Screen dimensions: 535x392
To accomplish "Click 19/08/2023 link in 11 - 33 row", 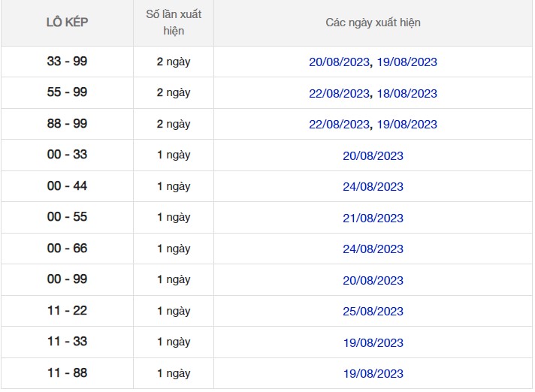I will (x=373, y=342).
